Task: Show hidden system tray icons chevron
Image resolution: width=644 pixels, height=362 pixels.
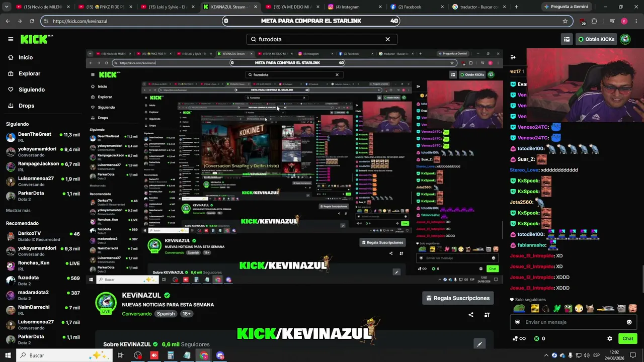Action: [546, 355]
